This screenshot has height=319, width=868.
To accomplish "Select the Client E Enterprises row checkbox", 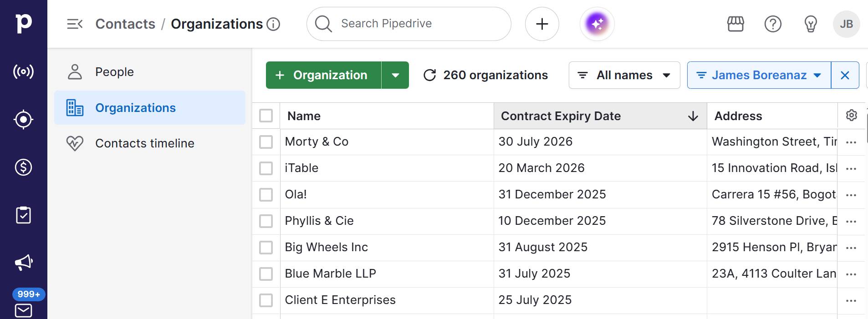I will (x=266, y=300).
